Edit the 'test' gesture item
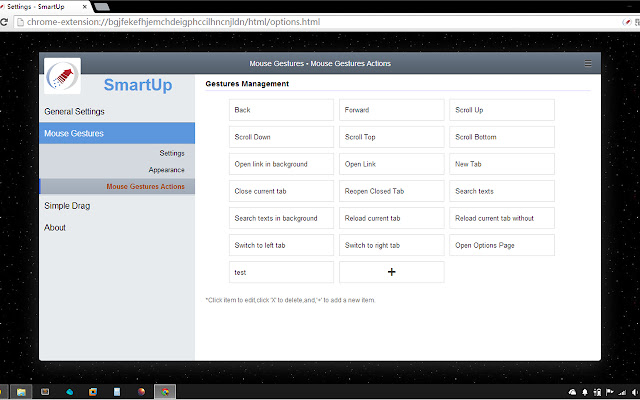 coord(281,272)
